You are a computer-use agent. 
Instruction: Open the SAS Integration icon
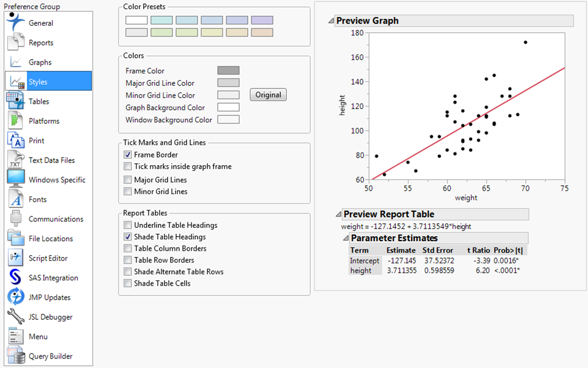(x=16, y=278)
